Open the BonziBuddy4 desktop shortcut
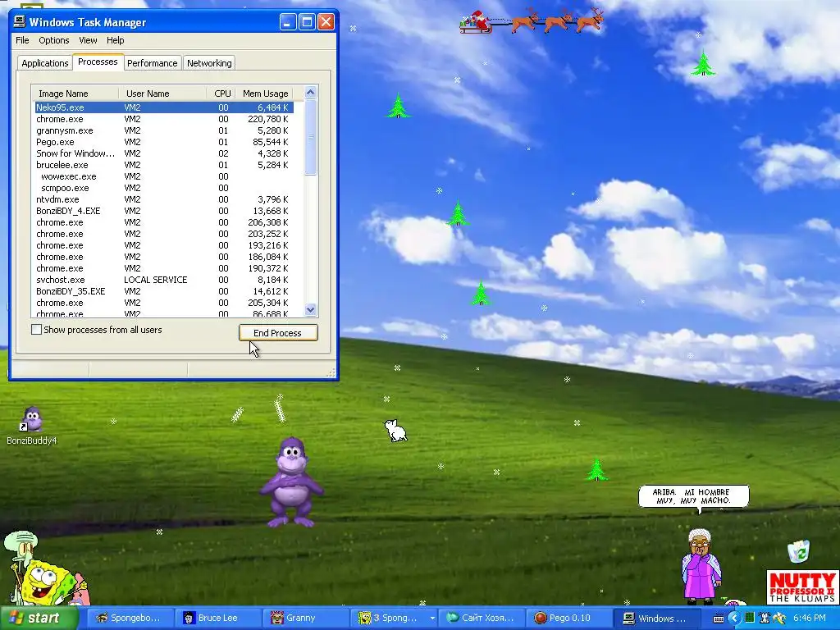This screenshot has height=630, width=840. click(32, 426)
